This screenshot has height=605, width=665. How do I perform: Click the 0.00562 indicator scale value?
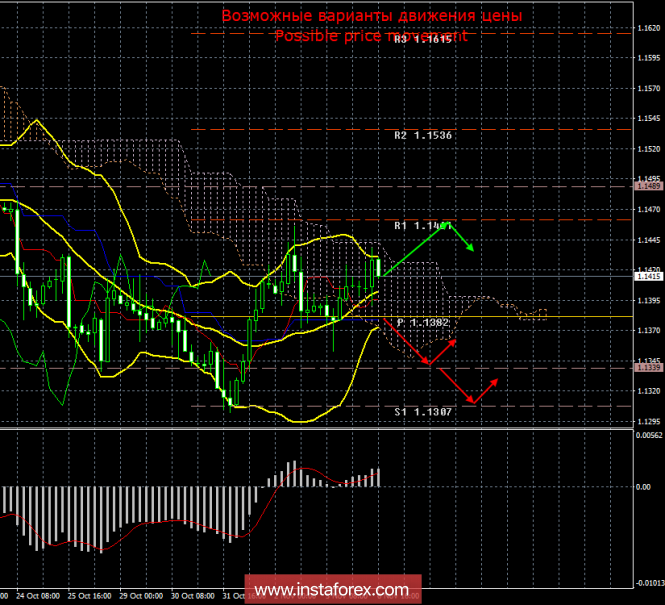click(649, 435)
